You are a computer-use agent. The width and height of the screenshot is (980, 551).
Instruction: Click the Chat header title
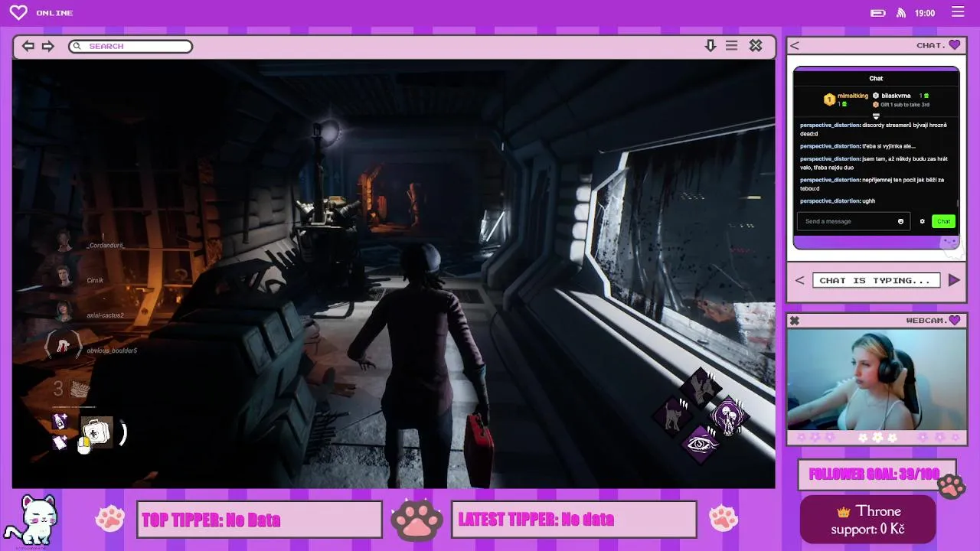[x=876, y=78]
